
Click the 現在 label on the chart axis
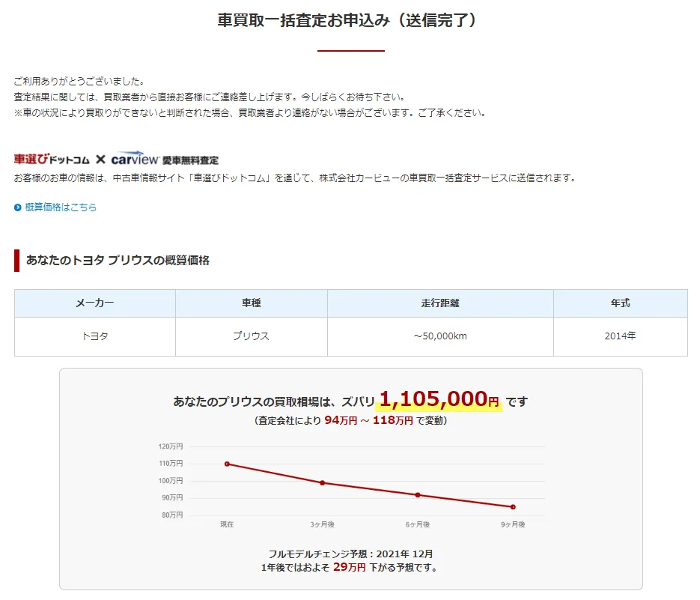[x=228, y=524]
